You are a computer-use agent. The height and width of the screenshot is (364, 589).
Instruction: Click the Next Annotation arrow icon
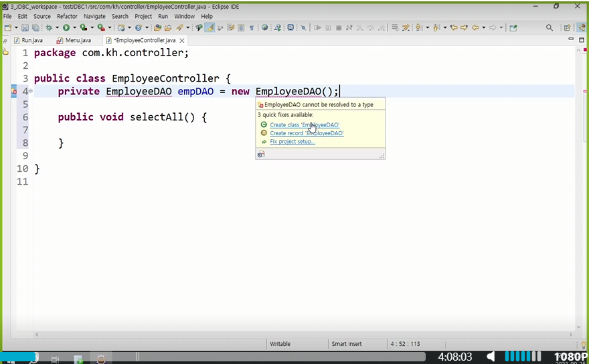(x=418, y=27)
